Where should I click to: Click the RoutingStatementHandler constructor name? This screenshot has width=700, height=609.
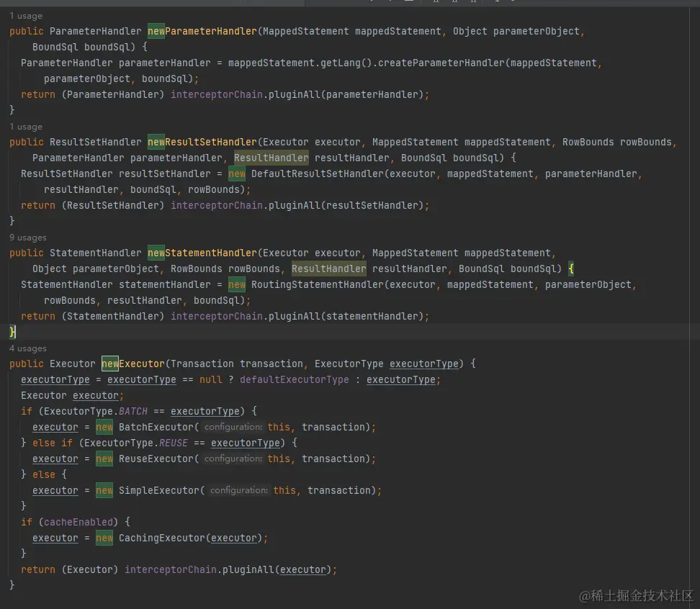click(318, 284)
